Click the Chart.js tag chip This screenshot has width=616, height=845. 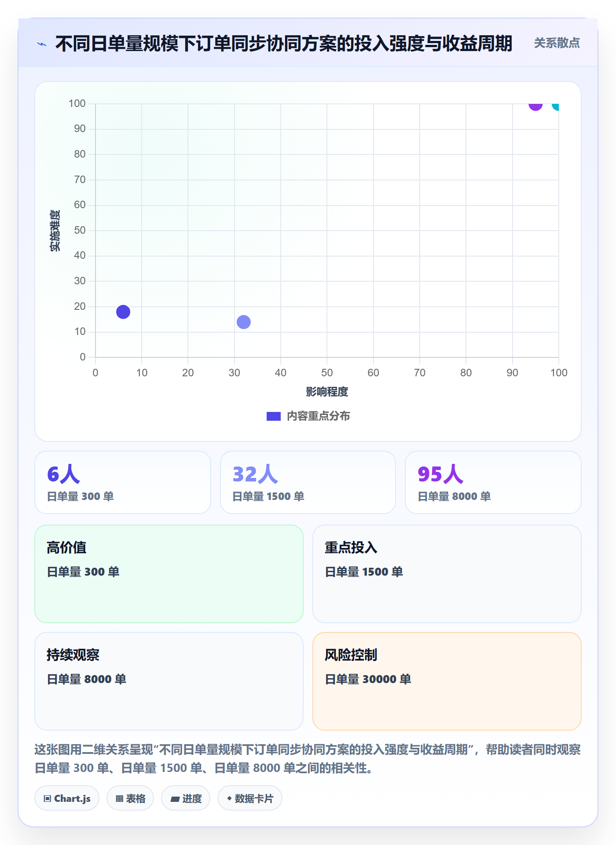coord(67,798)
